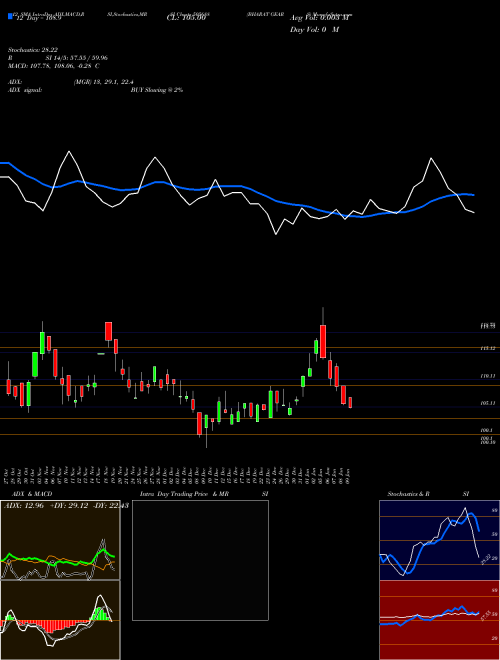500x660 pixels.
Task: Click the 'Day Vol: 0 M' text
Action: [314, 30]
